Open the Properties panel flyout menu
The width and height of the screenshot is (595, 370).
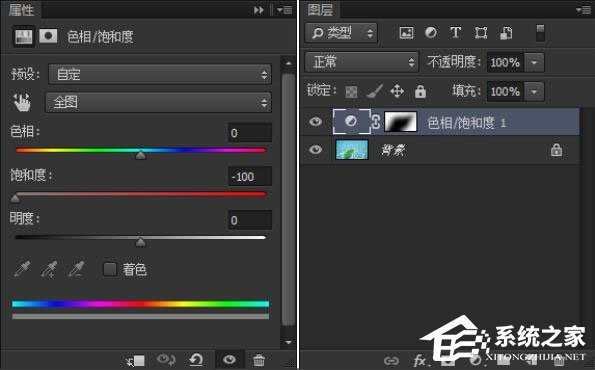285,10
